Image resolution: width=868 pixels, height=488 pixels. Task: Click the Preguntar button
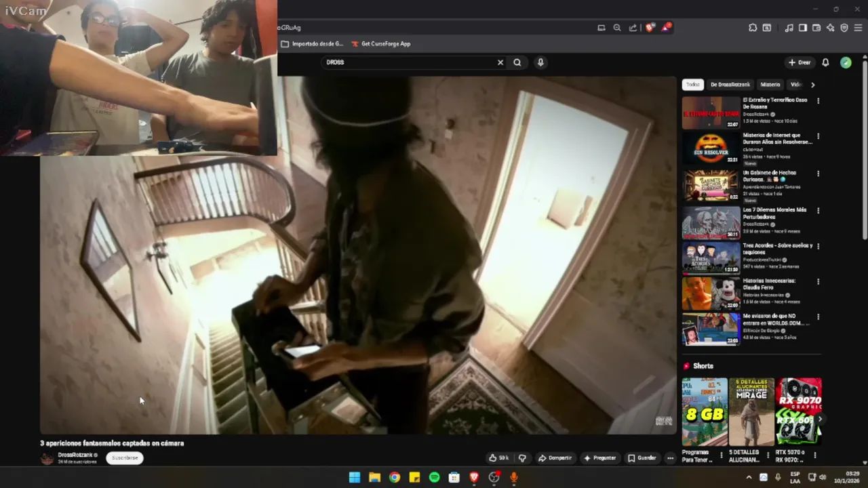click(x=599, y=458)
